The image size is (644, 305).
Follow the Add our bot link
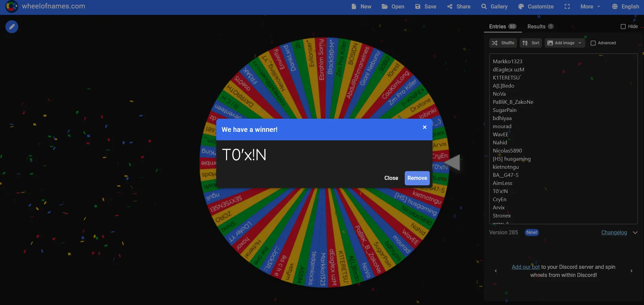[x=526, y=267]
